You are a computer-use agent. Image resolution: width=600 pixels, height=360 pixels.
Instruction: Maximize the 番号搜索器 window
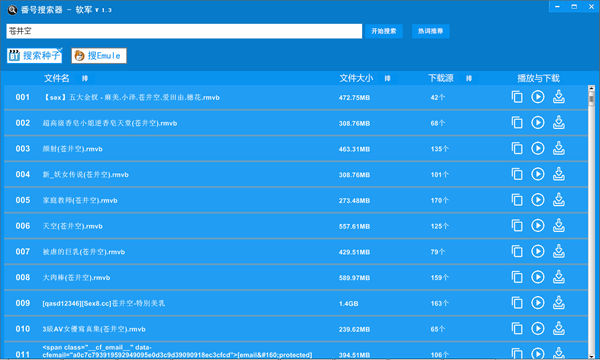click(574, 7)
